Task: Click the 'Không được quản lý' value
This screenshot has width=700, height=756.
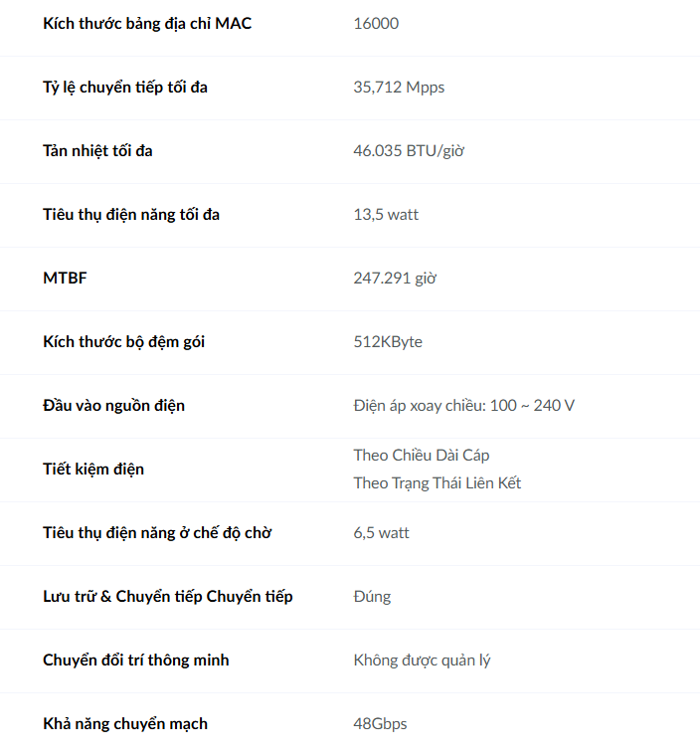Action: [x=422, y=661]
